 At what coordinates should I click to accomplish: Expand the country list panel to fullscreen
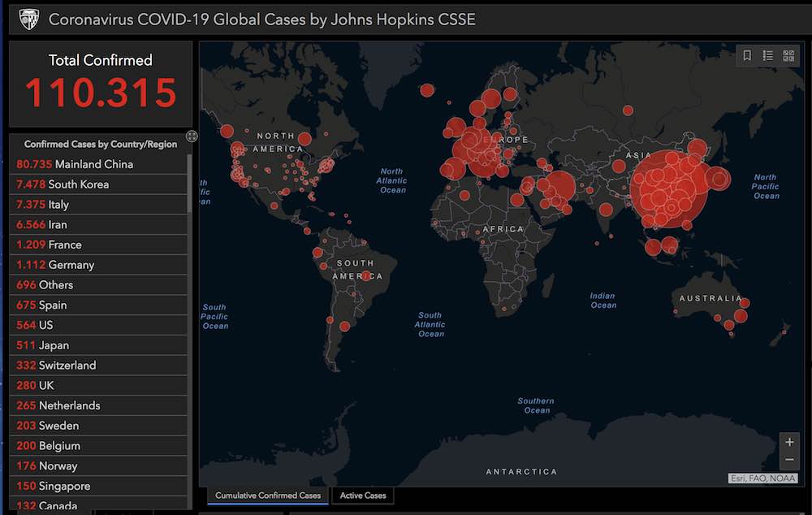coord(192,136)
